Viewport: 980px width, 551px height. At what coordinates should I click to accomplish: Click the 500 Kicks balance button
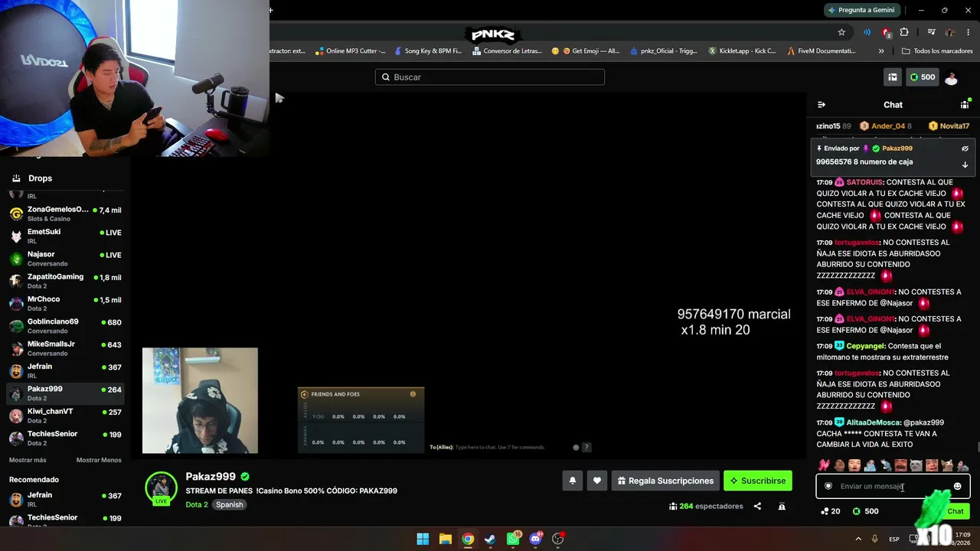pos(923,77)
